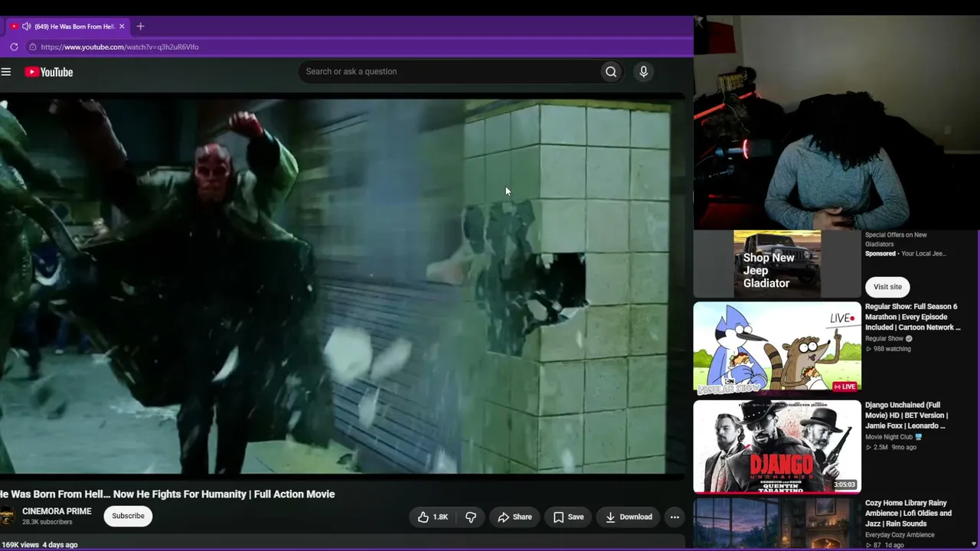Subscribe to CINEMORA PRIME
980x551 pixels.
[128, 516]
